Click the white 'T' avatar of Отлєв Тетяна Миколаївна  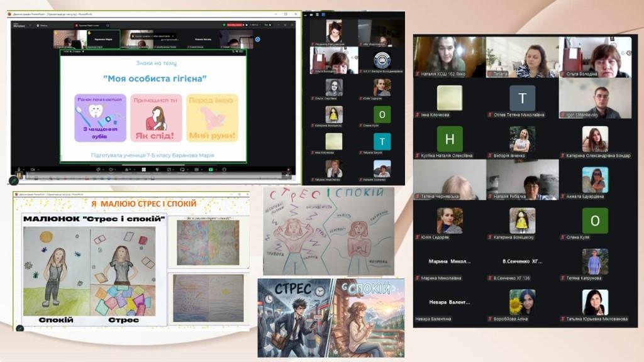(x=522, y=99)
